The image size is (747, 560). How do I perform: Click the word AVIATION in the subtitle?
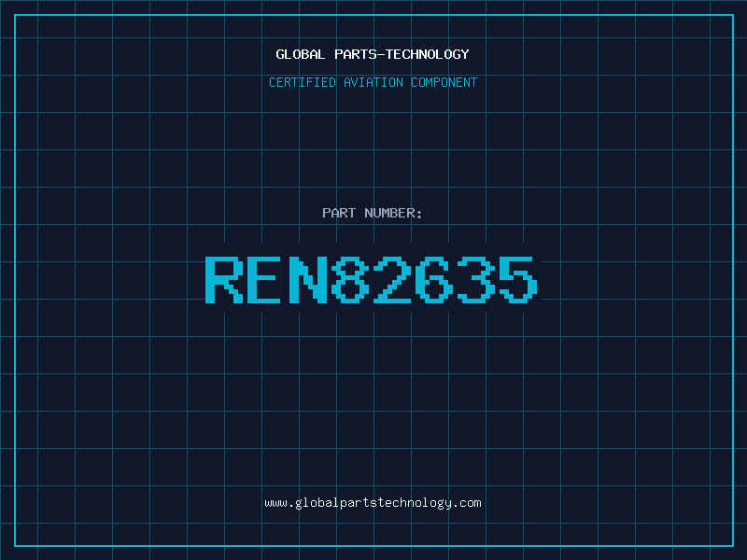[x=373, y=82]
